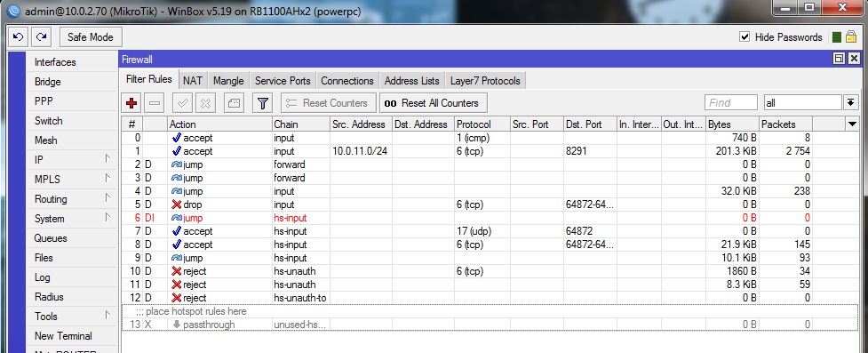
Task: Open the Service Ports tab
Action: [x=283, y=80]
